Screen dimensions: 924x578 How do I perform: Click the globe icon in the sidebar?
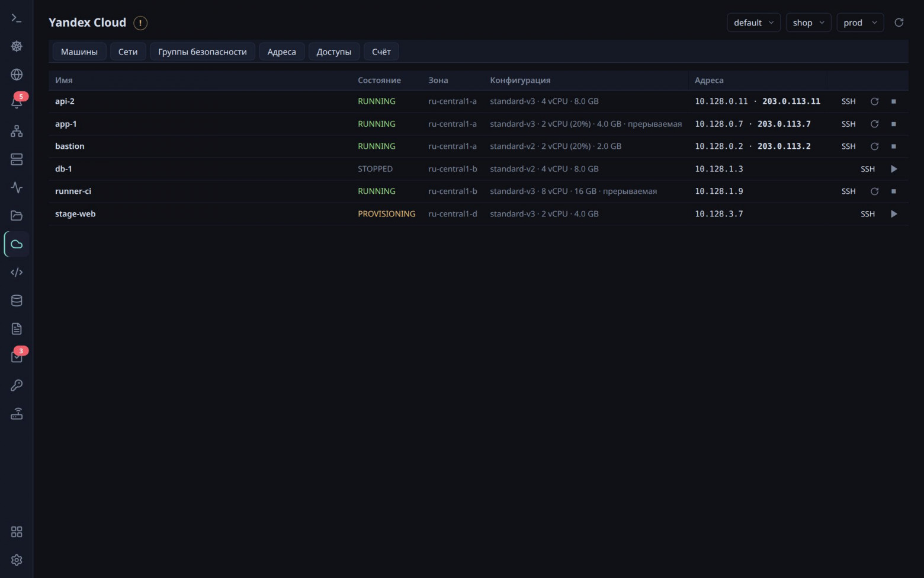click(x=17, y=75)
